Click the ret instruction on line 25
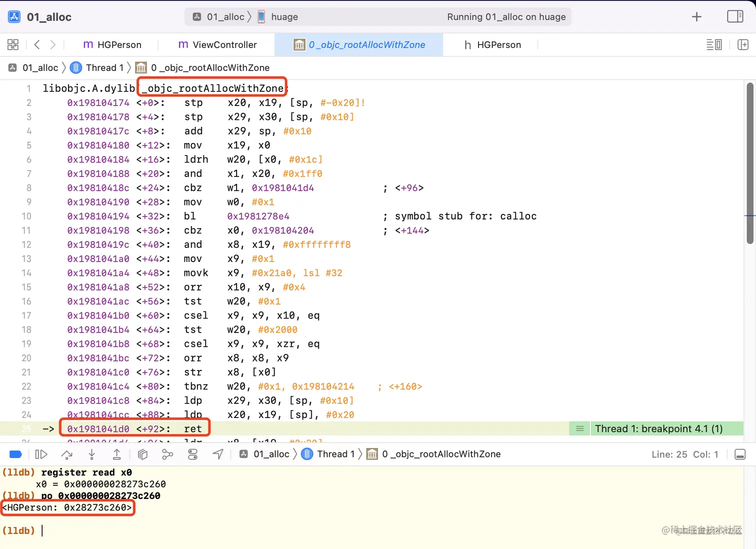Viewport: 756px width, 549px height. coord(193,429)
